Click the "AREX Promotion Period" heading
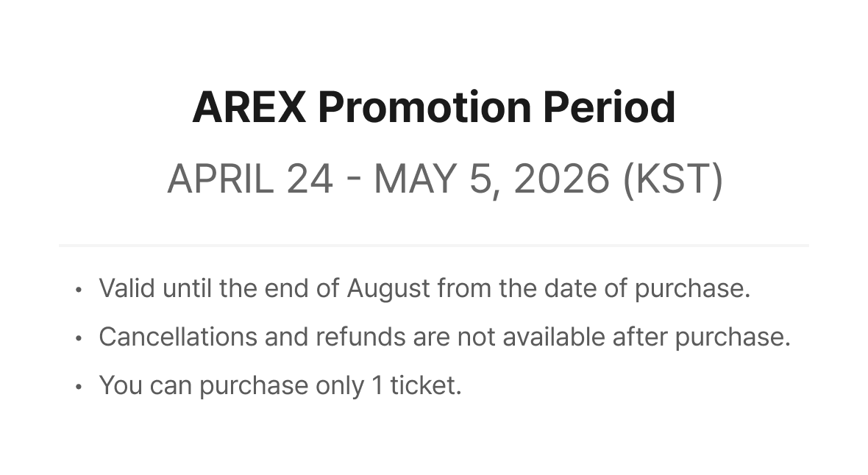Viewport: 868px width, 475px height. tap(433, 107)
